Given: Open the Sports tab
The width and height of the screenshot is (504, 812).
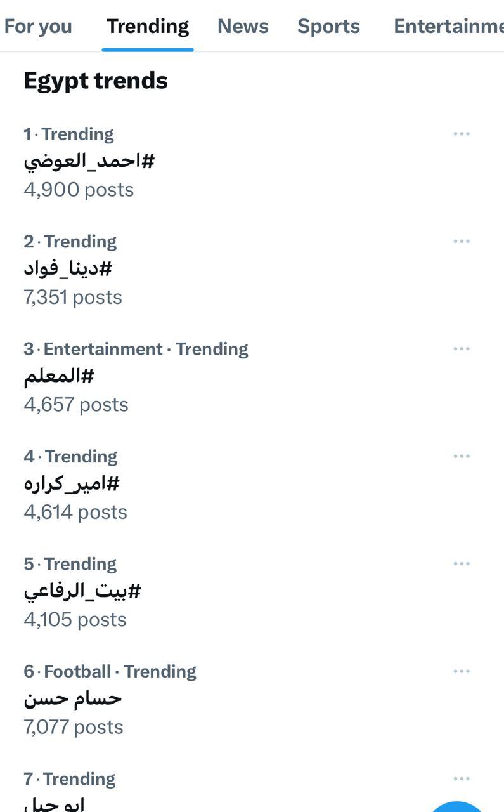Looking at the screenshot, I should tap(328, 26).
